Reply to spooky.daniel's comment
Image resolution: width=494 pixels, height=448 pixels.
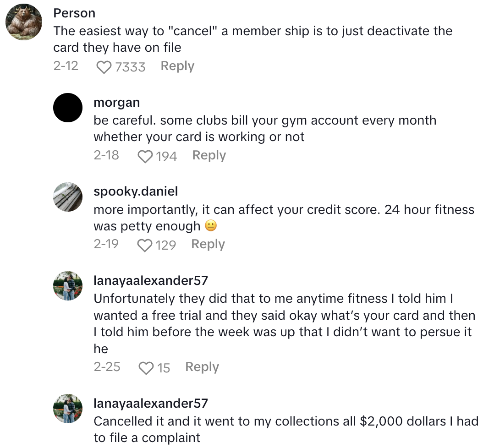208,244
